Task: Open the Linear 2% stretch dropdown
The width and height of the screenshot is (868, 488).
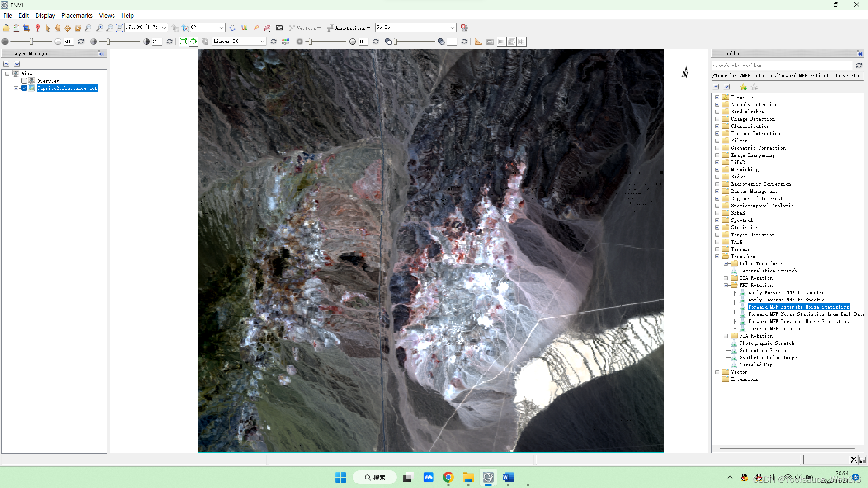Action: [262, 42]
